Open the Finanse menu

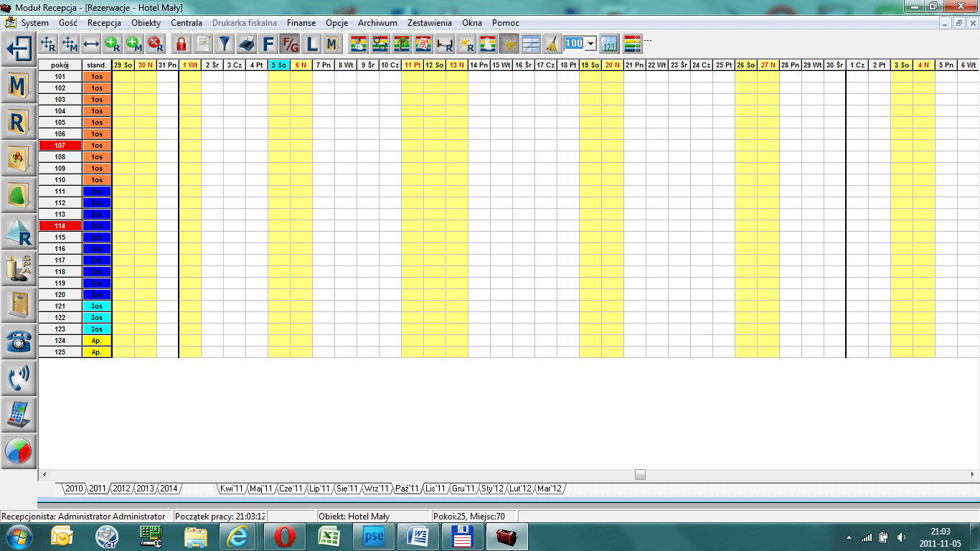(301, 23)
